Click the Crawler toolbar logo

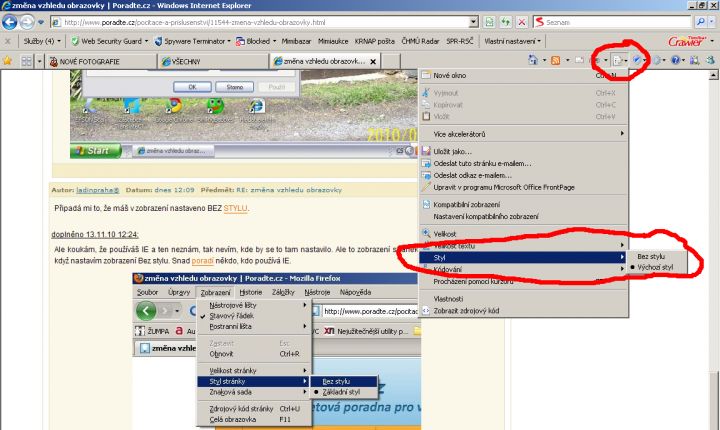tap(687, 41)
